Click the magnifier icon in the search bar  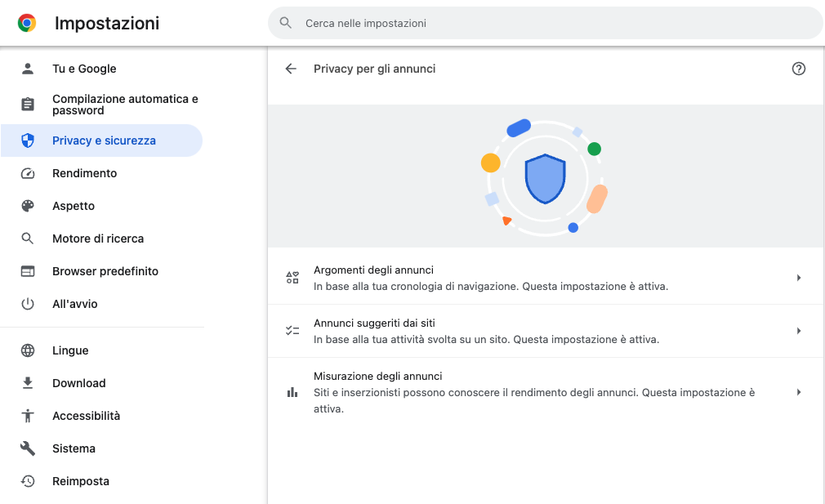pos(285,24)
